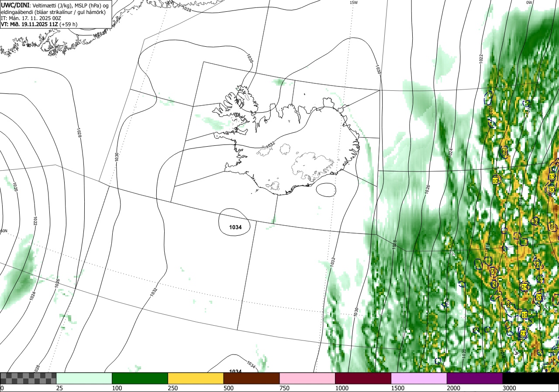This screenshot has width=559, height=392.
Task: Click the grey checkered 0–25 legend swatch
Action: 28,378
